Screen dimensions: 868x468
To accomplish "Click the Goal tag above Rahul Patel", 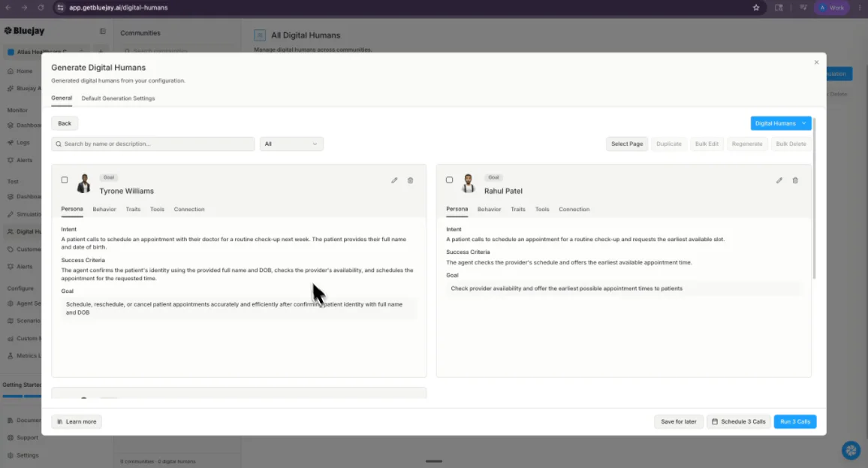I will pos(493,177).
